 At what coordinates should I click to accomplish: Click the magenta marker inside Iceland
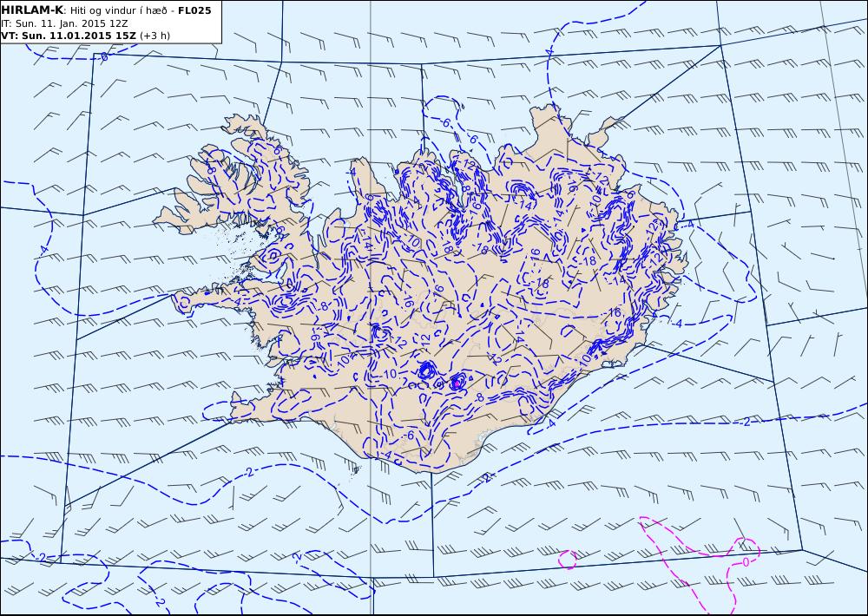[x=457, y=383]
